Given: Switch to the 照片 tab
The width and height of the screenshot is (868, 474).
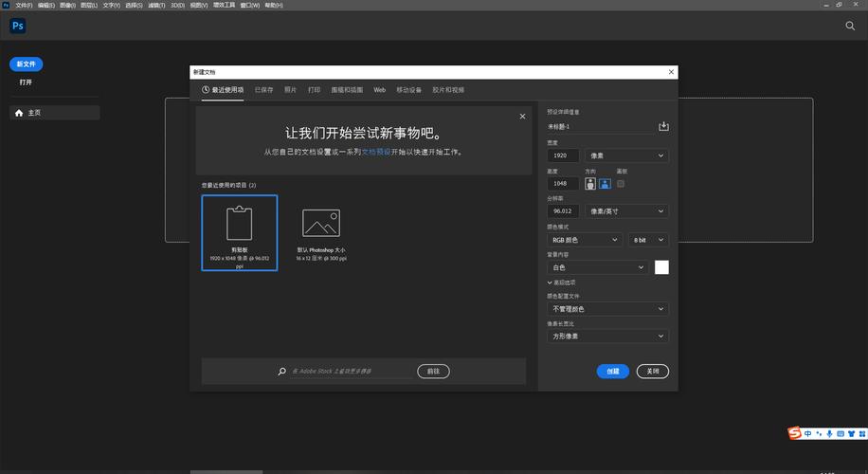Looking at the screenshot, I should (290, 90).
